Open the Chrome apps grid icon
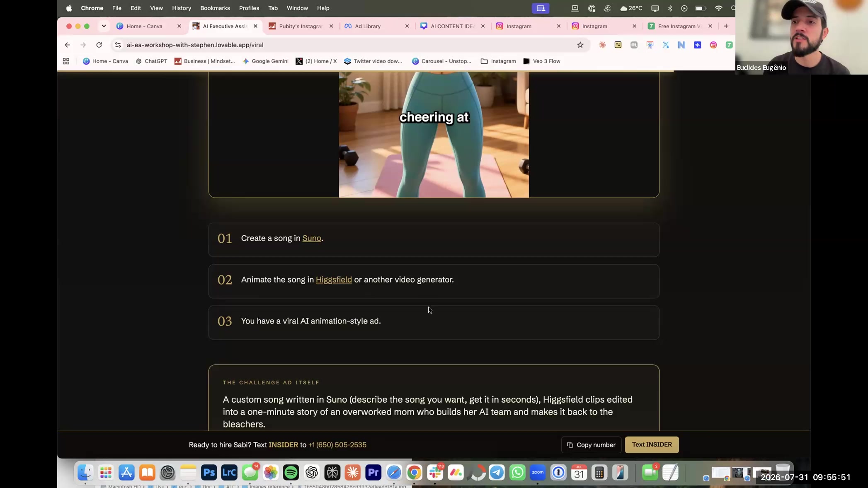This screenshot has width=868, height=488. tap(66, 61)
